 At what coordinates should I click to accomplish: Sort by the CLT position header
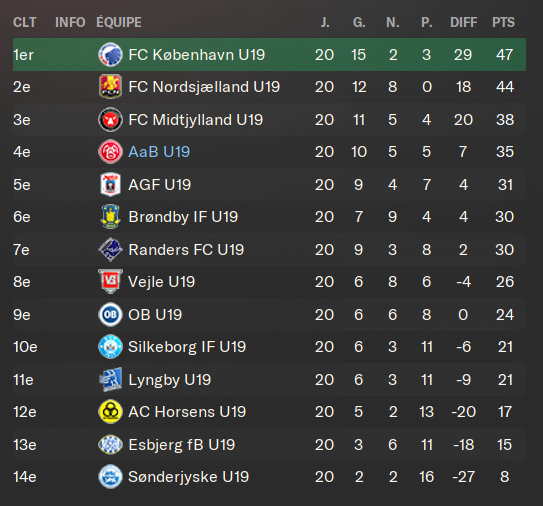pyautogui.click(x=25, y=23)
